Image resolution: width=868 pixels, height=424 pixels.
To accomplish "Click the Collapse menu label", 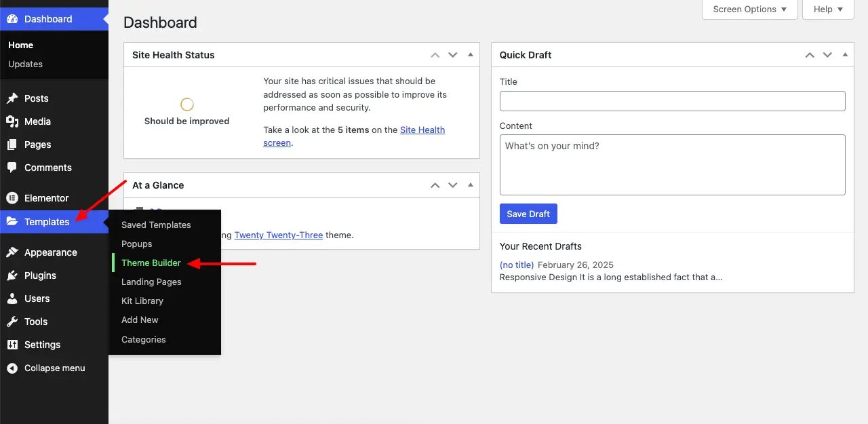I will (55, 368).
